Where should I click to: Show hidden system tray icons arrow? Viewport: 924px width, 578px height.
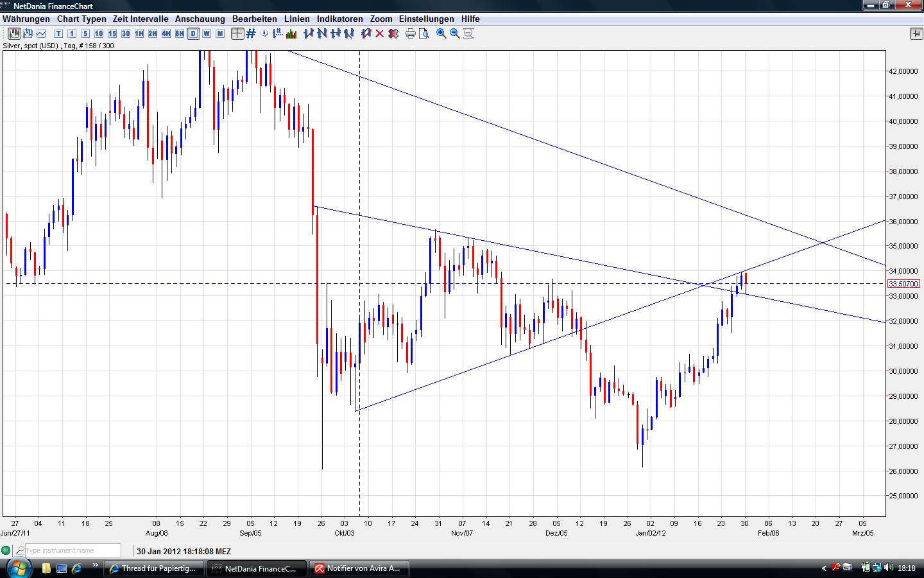click(825, 568)
